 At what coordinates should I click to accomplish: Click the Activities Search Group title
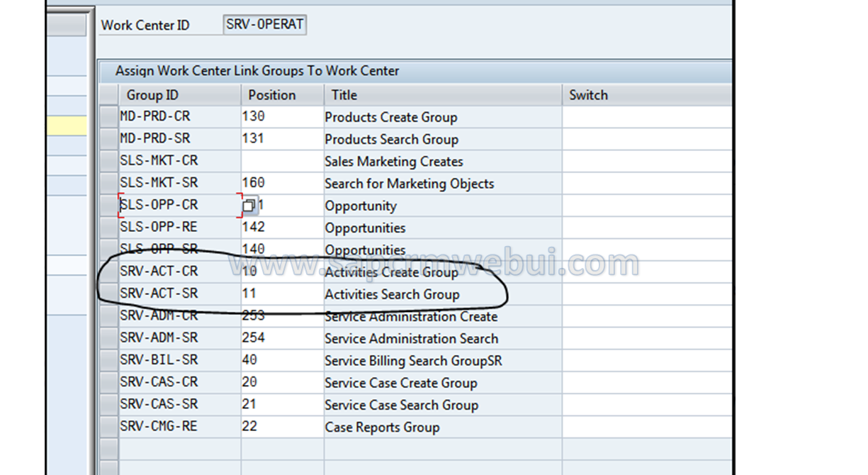393,294
